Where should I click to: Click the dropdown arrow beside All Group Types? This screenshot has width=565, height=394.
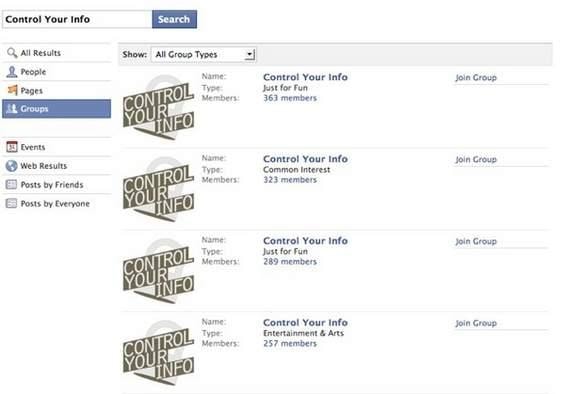point(249,54)
